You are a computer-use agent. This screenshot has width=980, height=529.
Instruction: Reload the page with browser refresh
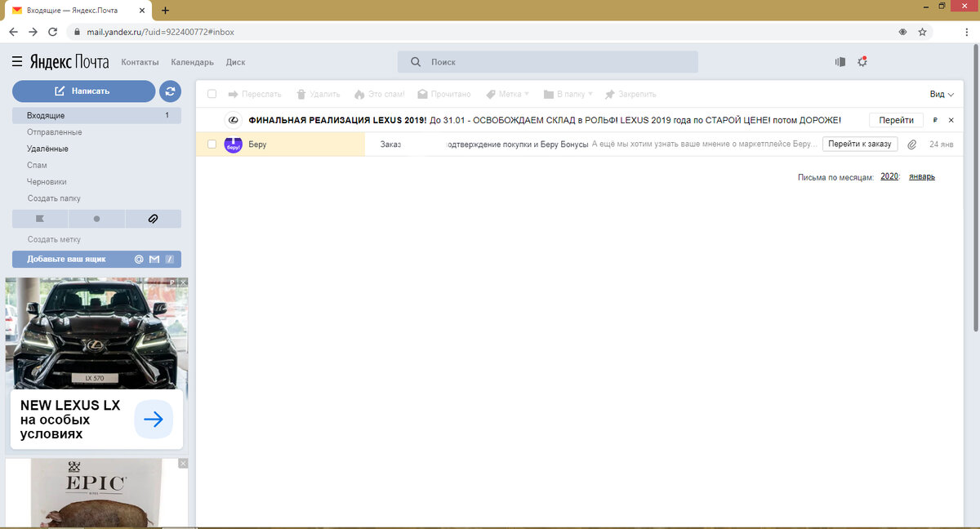tap(53, 32)
